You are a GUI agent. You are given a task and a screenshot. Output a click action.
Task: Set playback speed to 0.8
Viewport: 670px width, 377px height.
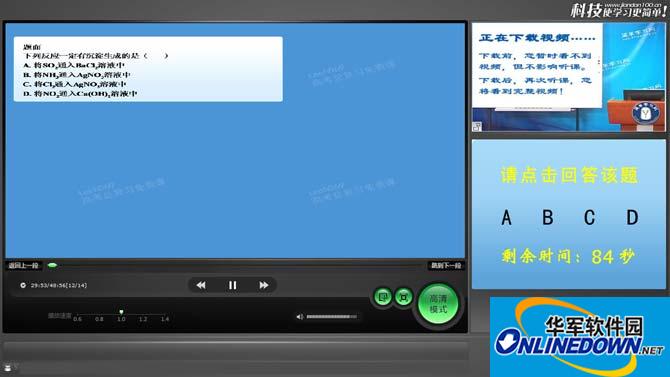coord(99,319)
